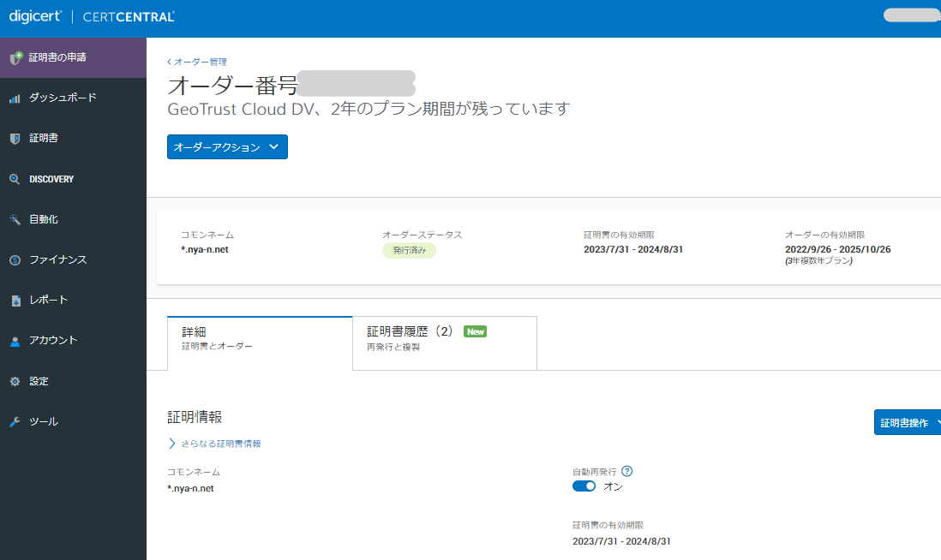Click the 設定 gear icon
Screen dimensions: 941x560
15,381
